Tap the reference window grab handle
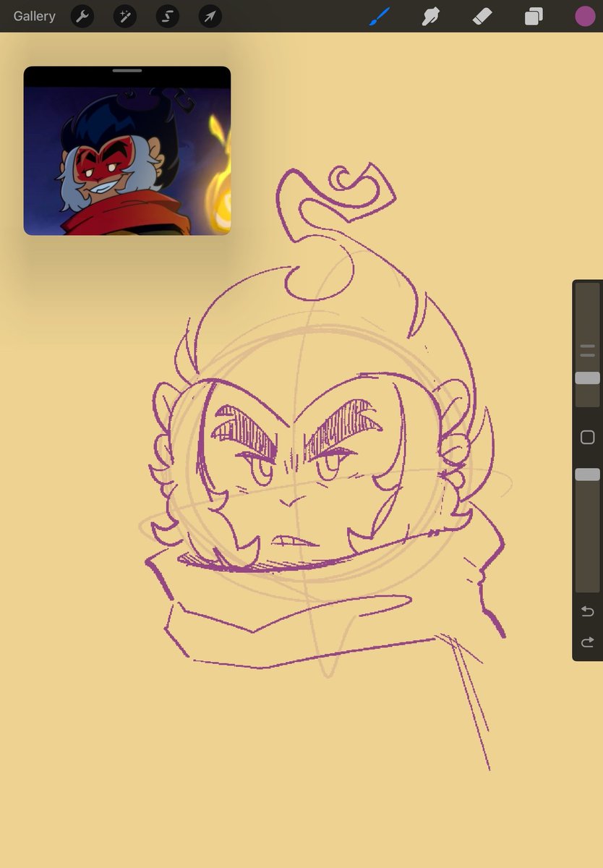 pyautogui.click(x=127, y=71)
